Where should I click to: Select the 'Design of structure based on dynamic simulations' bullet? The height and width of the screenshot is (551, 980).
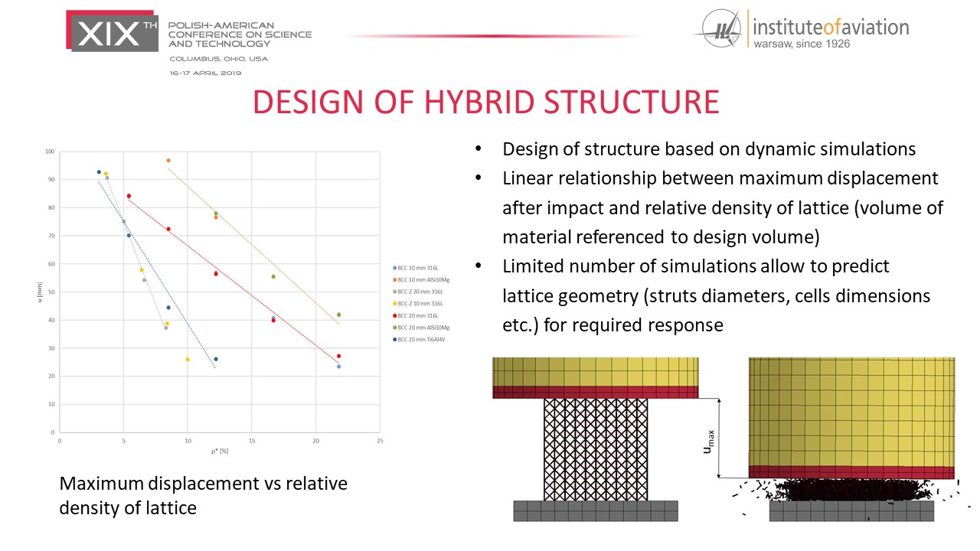pyautogui.click(x=709, y=149)
